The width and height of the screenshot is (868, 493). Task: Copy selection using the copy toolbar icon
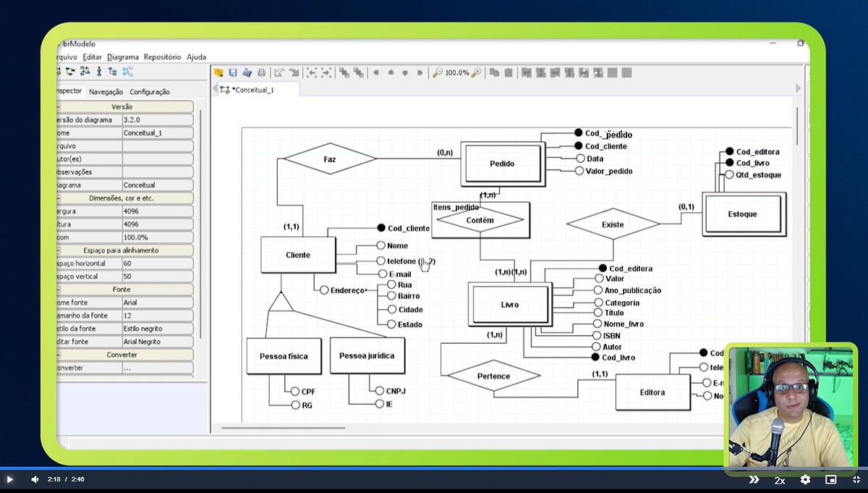(x=494, y=72)
